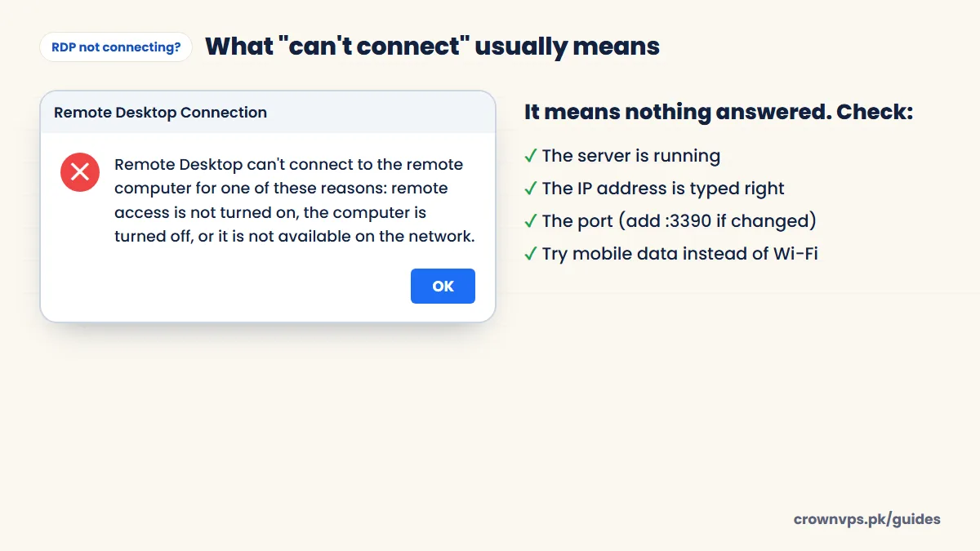Click checkmark beside 'Try mobile data instead of Wi-Fi'
980x551 pixels.
531,254
